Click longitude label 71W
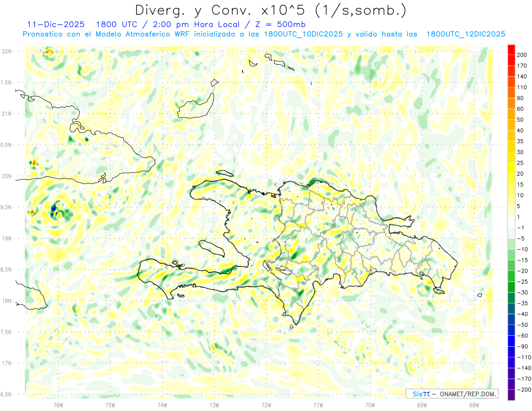The width and height of the screenshot is (532, 411). click(318, 404)
